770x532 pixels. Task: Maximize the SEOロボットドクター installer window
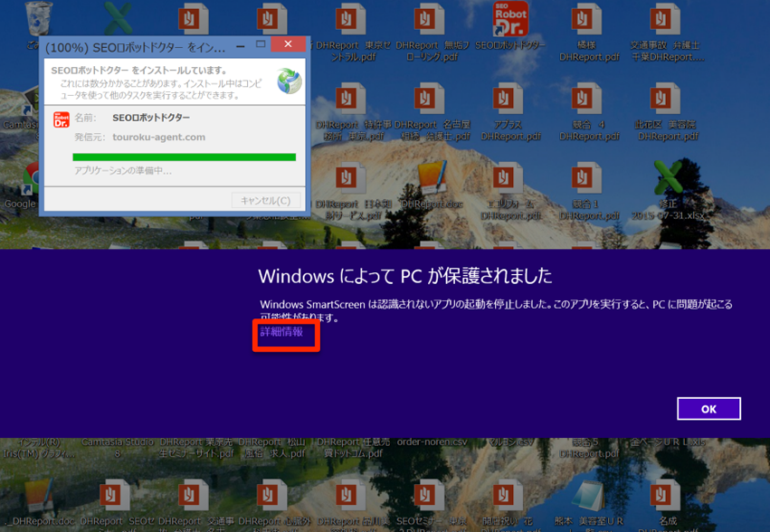tap(261, 44)
